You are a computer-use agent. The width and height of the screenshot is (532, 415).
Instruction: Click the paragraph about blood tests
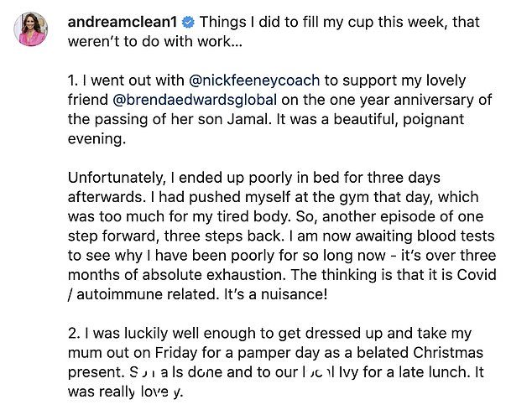[282, 236]
